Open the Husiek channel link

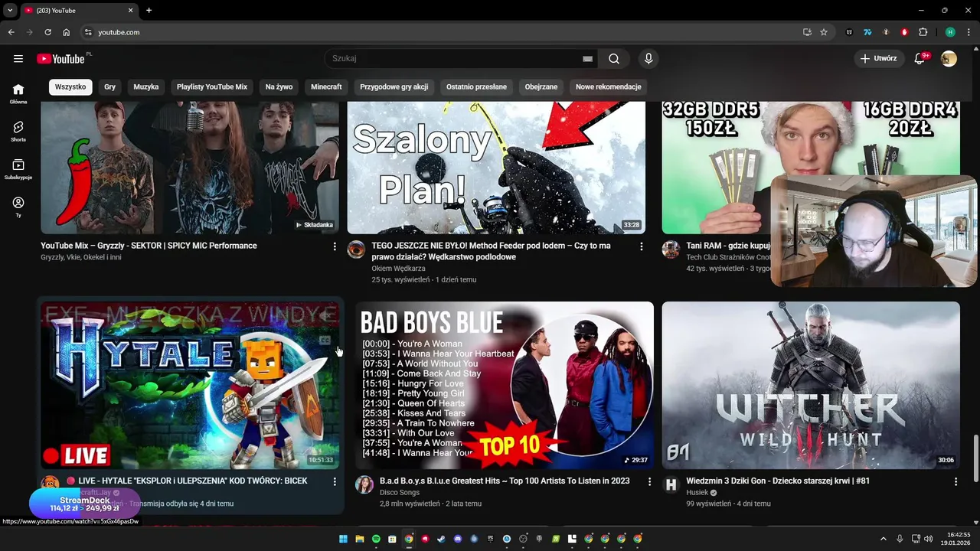(697, 493)
